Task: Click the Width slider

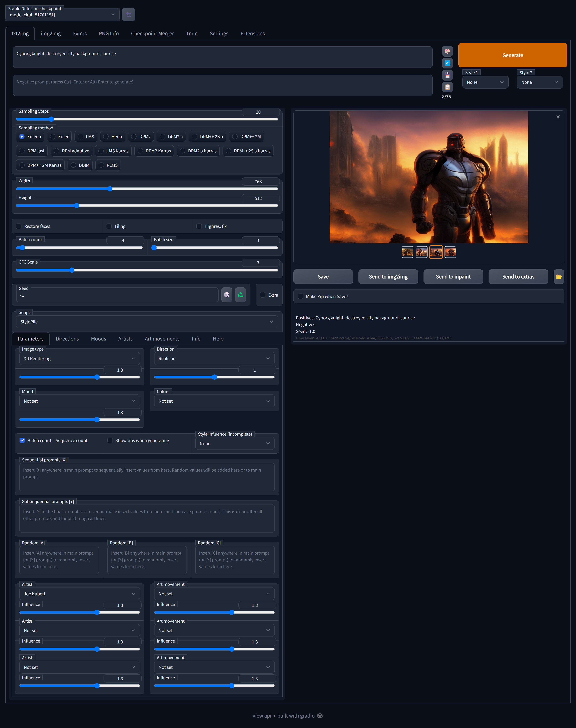Action: pos(147,189)
